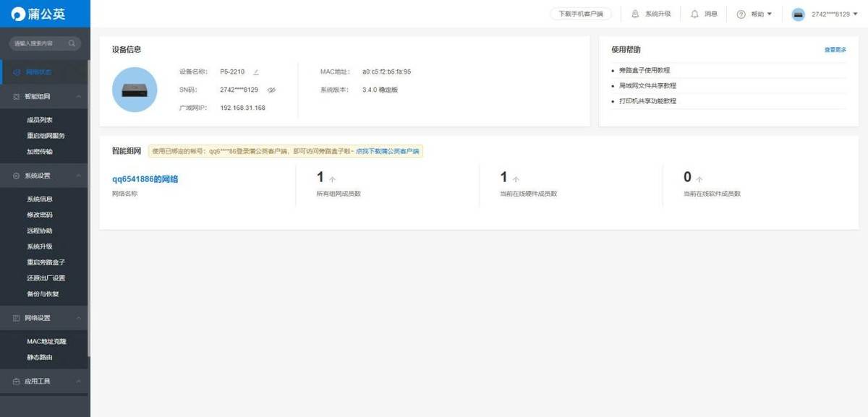Click the 消息 notification bell icon
The image size is (868, 417).
pyautogui.click(x=694, y=14)
